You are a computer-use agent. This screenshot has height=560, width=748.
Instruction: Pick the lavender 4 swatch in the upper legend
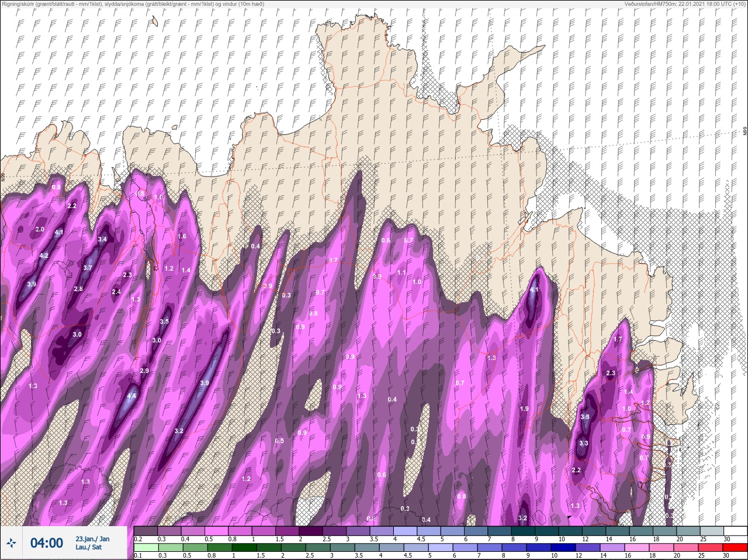405,530
